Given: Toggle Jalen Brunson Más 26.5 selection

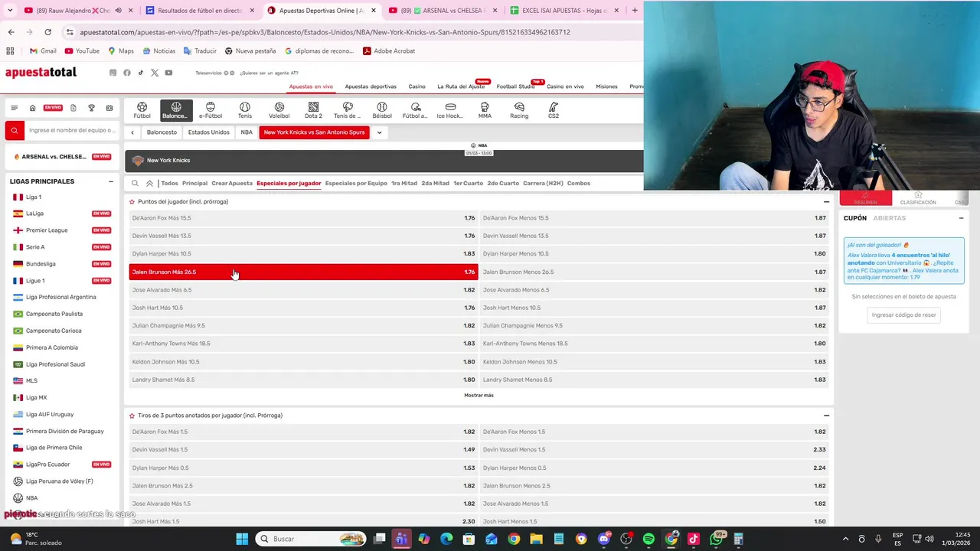Looking at the screenshot, I should [303, 272].
